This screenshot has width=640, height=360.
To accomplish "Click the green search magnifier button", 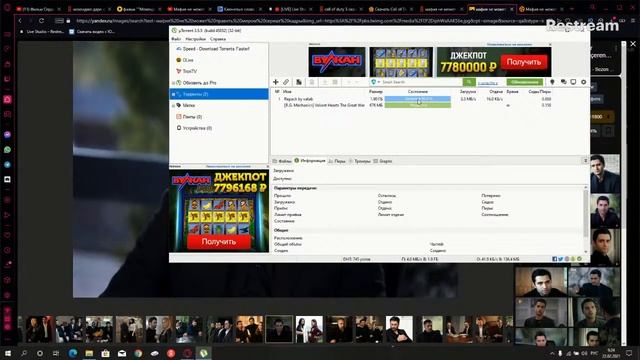I will click(469, 82).
